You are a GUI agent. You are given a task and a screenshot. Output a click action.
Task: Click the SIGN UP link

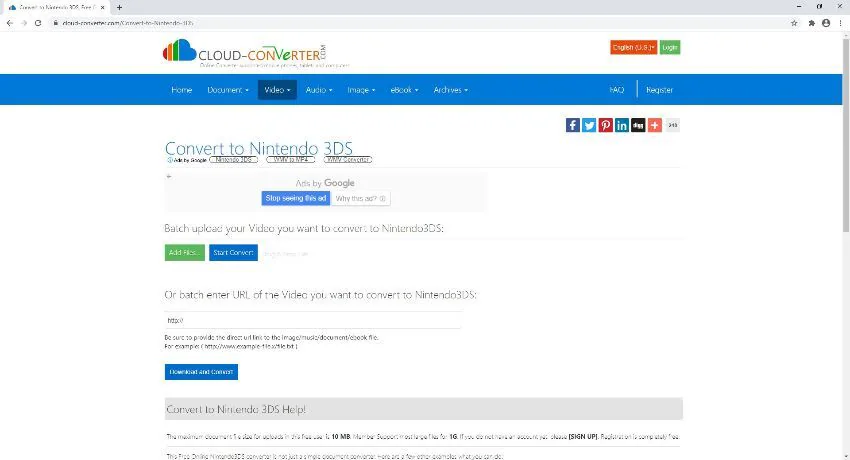tap(583, 437)
